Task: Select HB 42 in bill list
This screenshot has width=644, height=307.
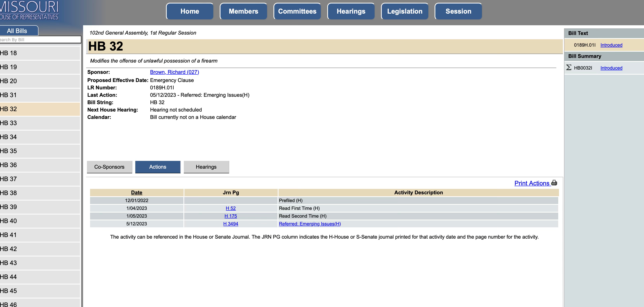Action: (40, 249)
